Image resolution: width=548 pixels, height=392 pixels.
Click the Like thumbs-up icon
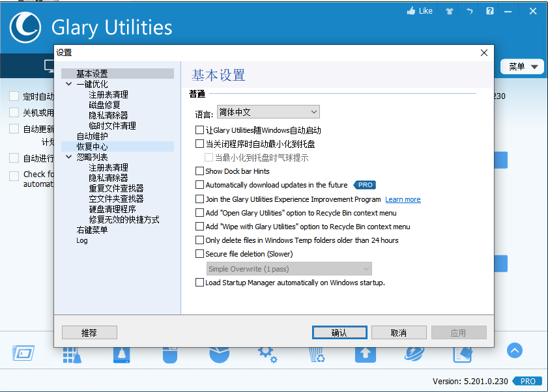411,11
